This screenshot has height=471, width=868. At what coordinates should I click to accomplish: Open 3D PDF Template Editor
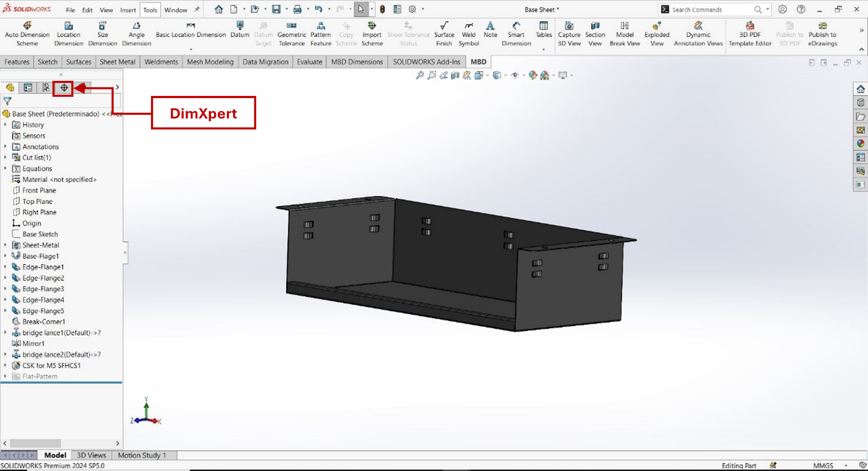[x=750, y=34]
